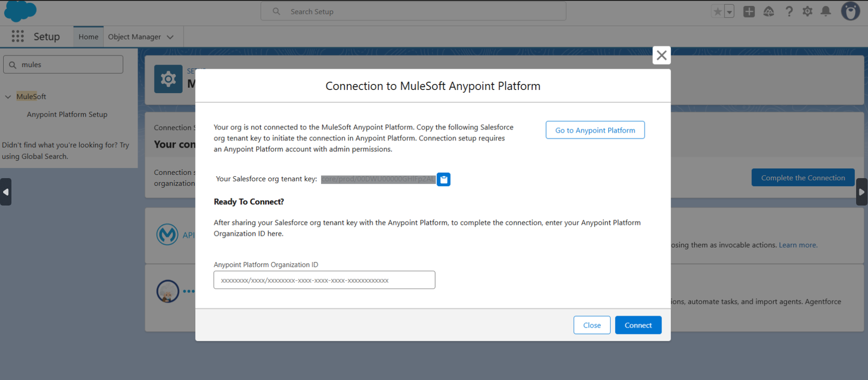
Task: Click the Go to Anypoint Platform button
Action: click(595, 130)
